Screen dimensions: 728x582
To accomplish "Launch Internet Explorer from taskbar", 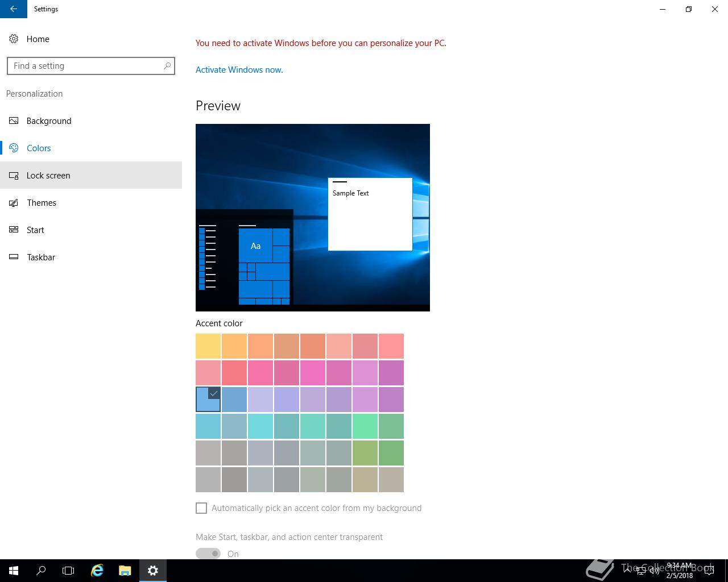I will click(97, 571).
